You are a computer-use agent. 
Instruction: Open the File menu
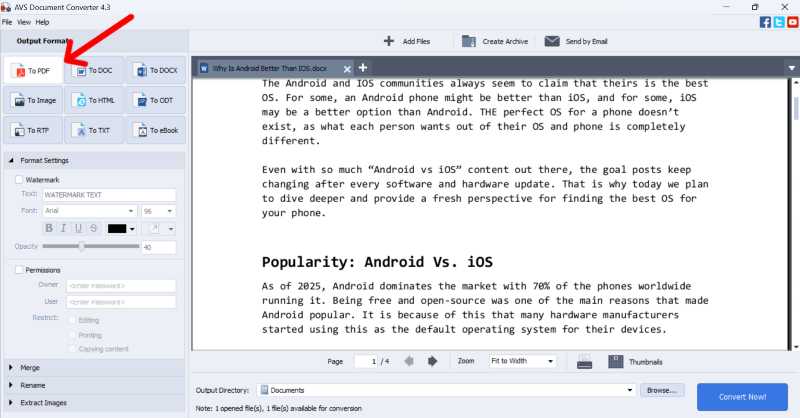(7, 21)
